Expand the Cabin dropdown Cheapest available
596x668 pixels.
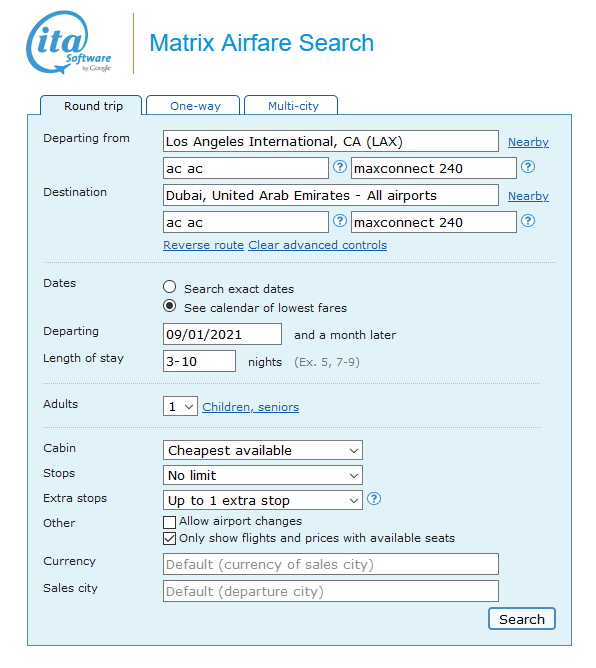click(263, 450)
